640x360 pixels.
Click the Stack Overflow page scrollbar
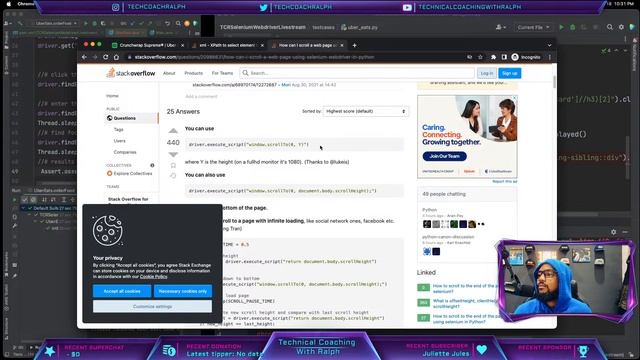click(554, 82)
